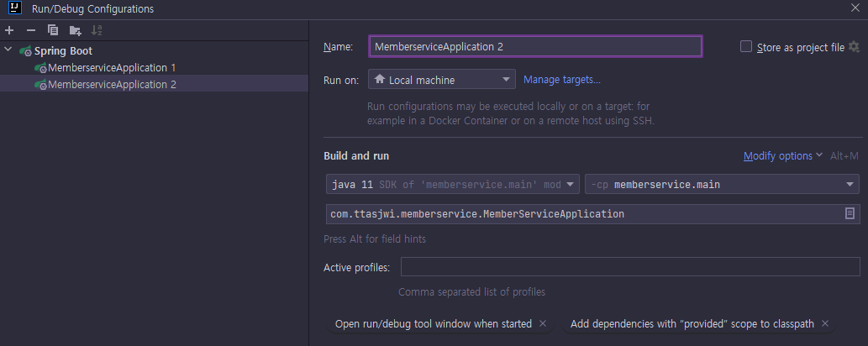Click the IntelliJ IDEA logo icon
The image size is (868, 346).
15,8
